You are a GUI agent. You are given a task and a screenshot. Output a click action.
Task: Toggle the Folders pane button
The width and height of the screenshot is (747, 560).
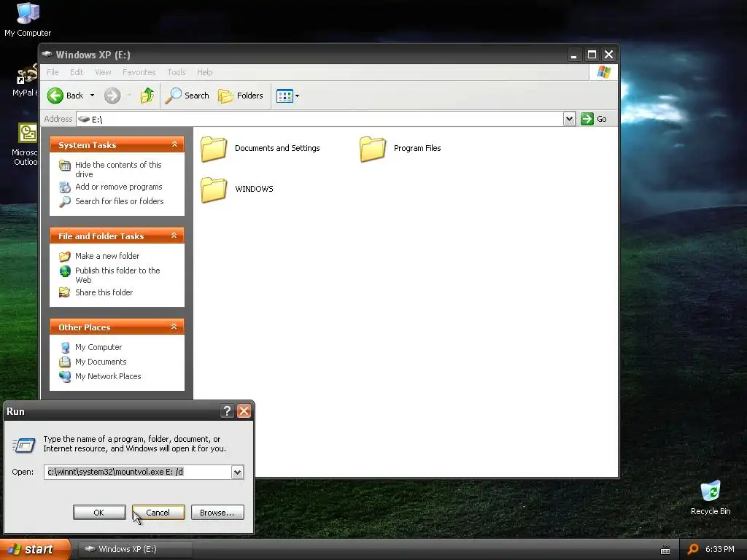pos(241,96)
